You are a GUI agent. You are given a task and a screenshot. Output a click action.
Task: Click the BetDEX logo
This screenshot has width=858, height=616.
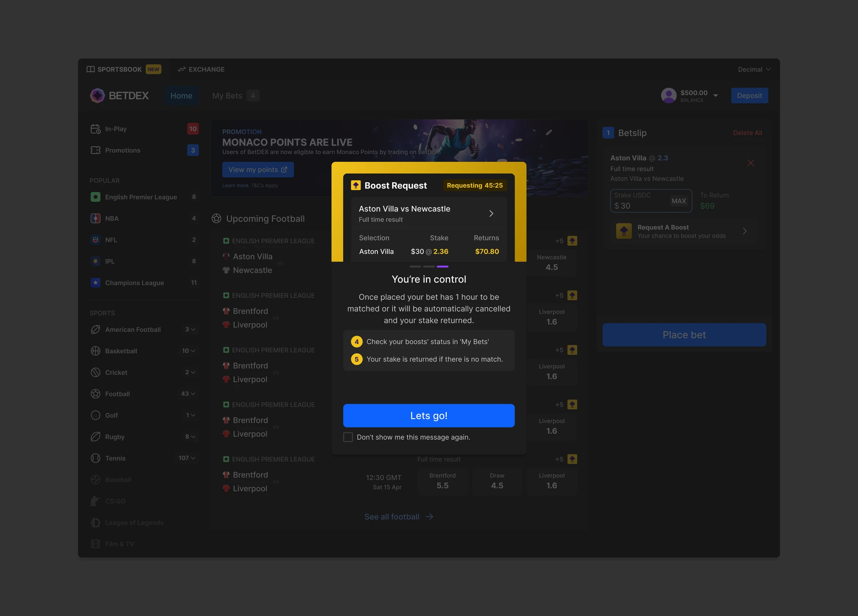[97, 95]
